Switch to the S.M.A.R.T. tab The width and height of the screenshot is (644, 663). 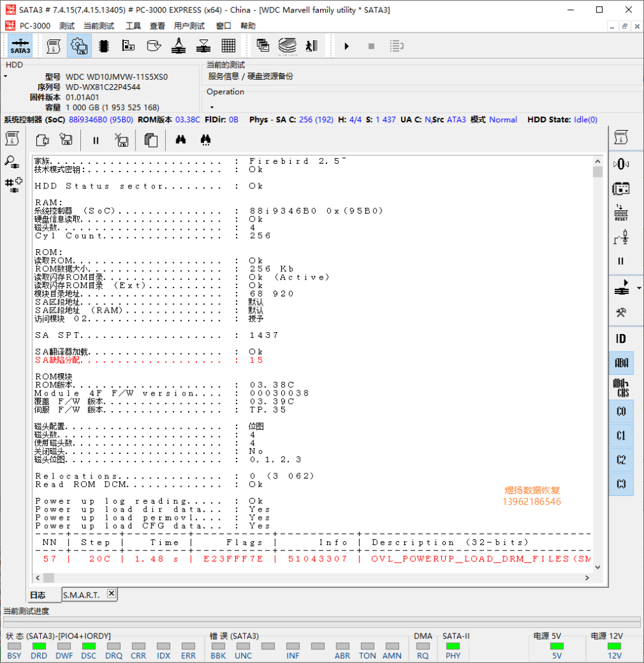(81, 595)
